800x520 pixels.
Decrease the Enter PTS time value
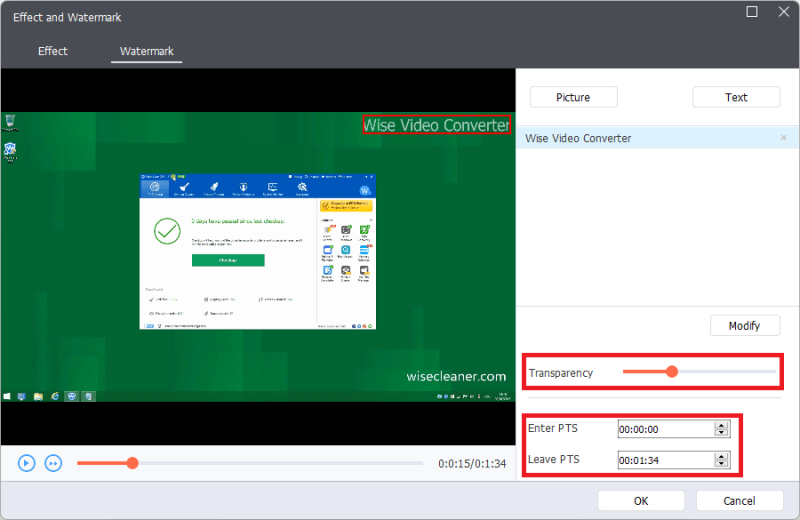click(721, 433)
